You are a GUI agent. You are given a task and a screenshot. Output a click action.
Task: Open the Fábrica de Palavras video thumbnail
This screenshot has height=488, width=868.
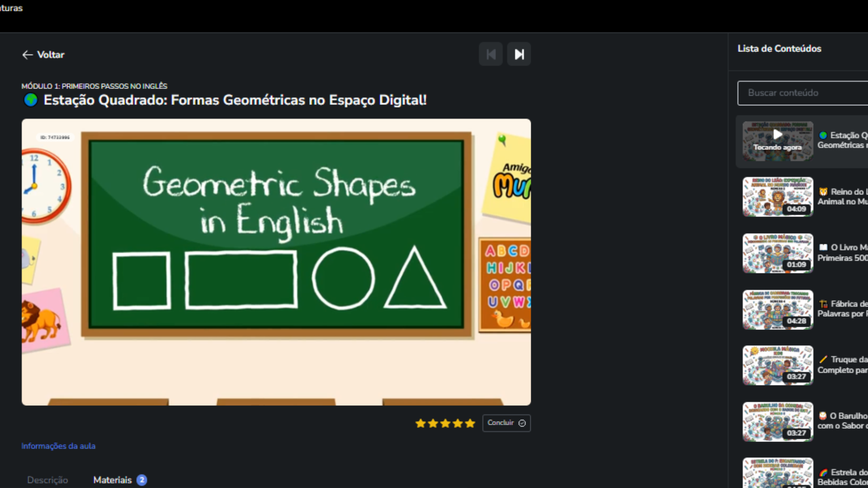tap(778, 310)
